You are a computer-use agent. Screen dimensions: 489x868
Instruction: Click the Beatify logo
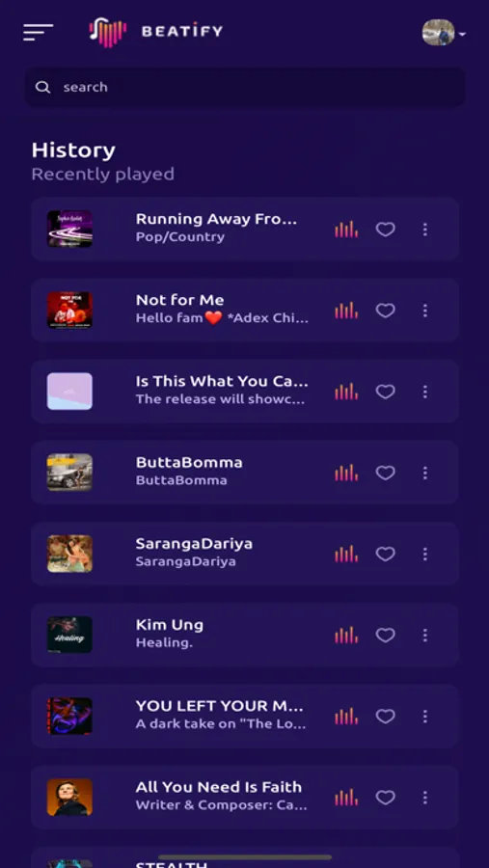click(155, 32)
